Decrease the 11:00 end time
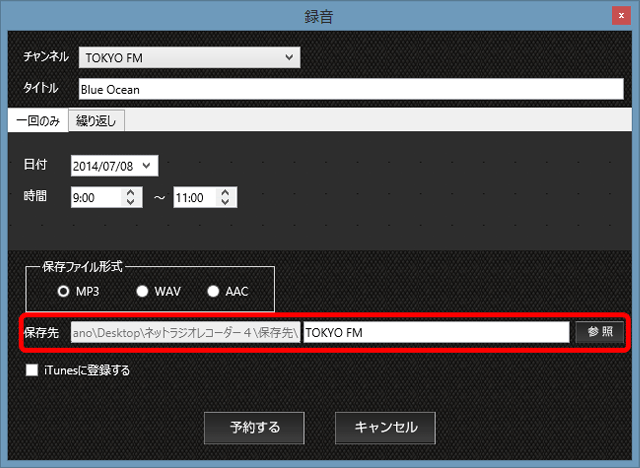The image size is (640, 468). pyautogui.click(x=225, y=202)
